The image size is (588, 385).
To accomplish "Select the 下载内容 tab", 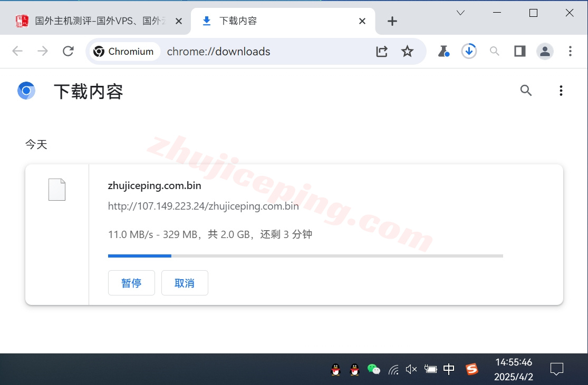I will click(x=283, y=21).
